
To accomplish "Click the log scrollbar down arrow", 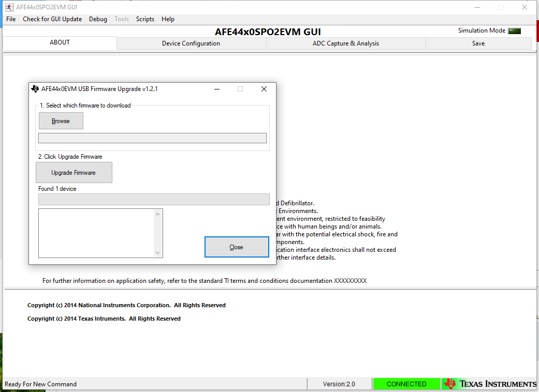I will point(158,253).
